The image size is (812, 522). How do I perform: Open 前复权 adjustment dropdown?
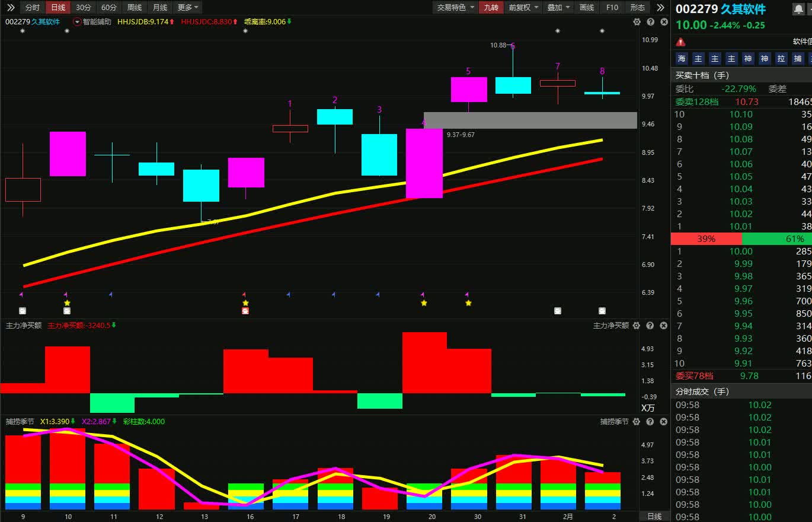[x=523, y=8]
